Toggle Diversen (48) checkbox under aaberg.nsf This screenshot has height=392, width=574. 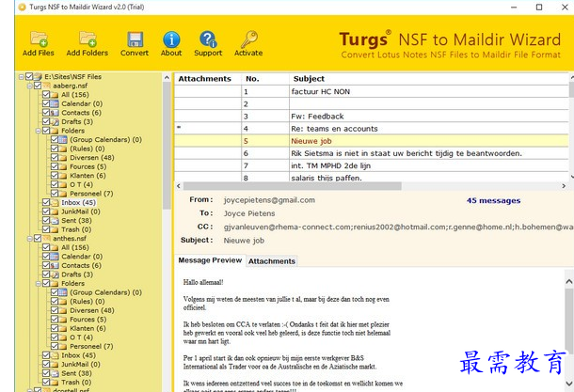click(55, 157)
